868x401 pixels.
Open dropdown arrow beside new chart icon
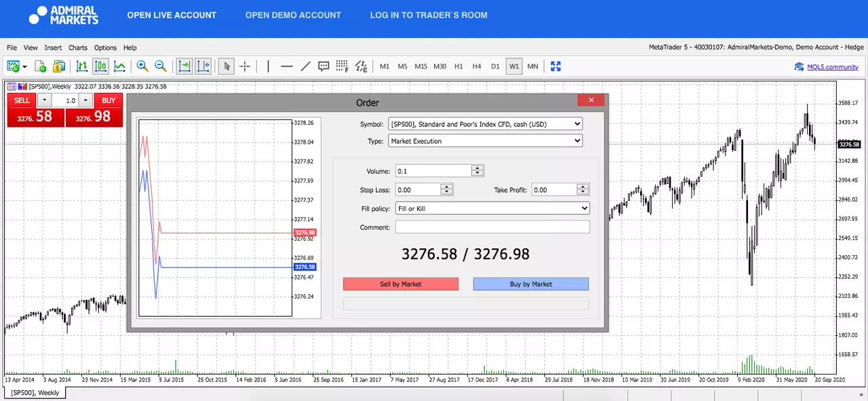[24, 66]
